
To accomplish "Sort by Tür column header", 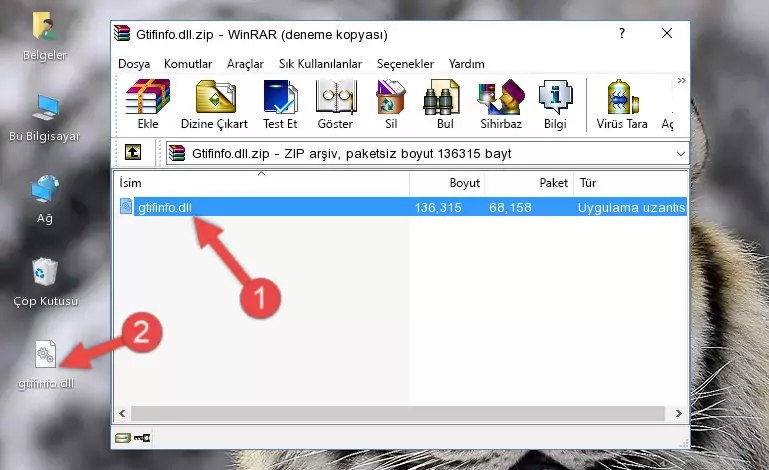I will coord(631,183).
